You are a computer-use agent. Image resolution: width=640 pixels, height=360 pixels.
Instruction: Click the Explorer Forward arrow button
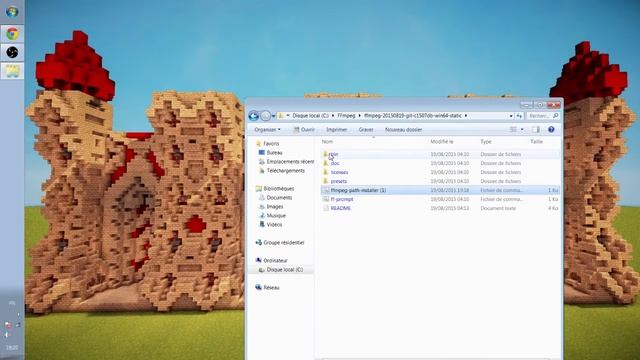pos(265,116)
